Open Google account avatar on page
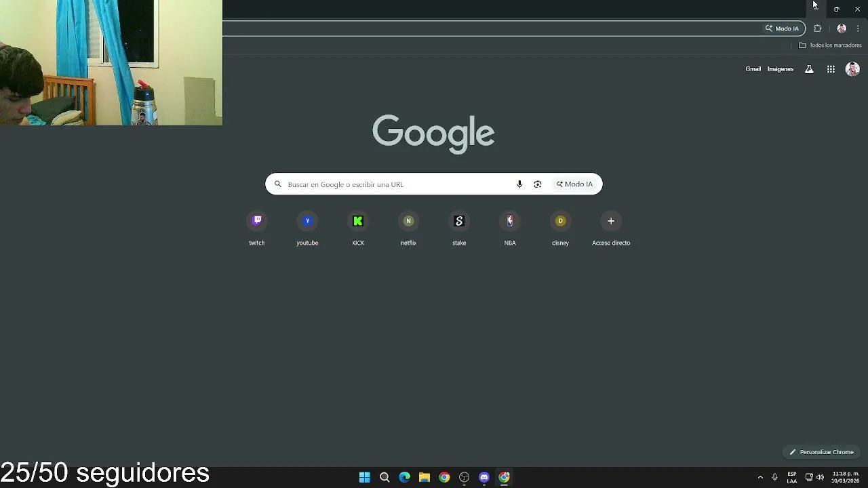 coord(852,69)
